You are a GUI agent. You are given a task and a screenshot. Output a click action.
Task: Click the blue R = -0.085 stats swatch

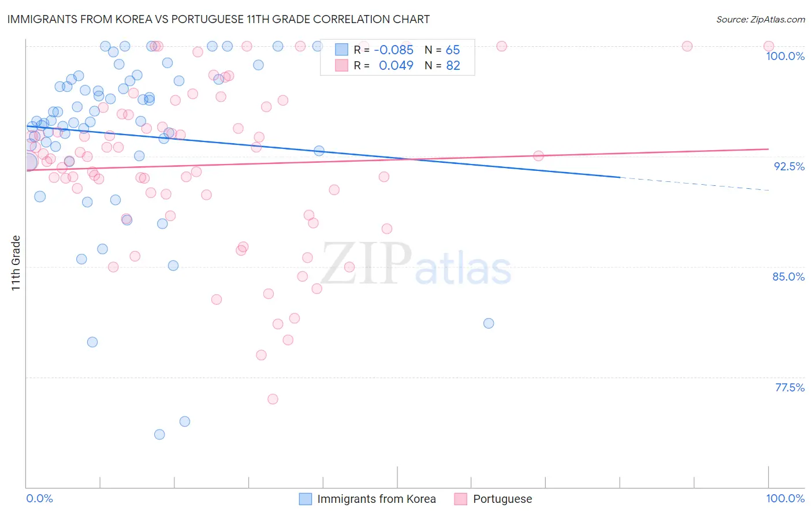pyautogui.click(x=342, y=50)
